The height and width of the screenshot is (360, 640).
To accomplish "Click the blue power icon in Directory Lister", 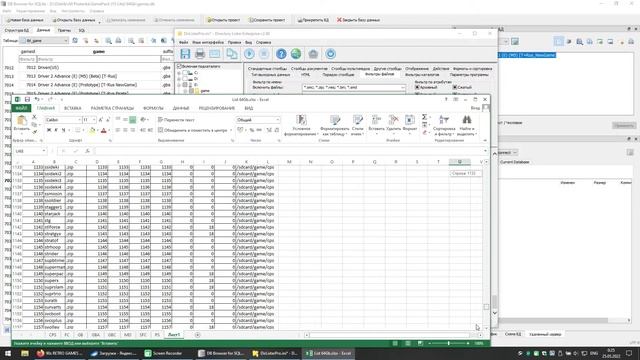I will click(x=331, y=54).
